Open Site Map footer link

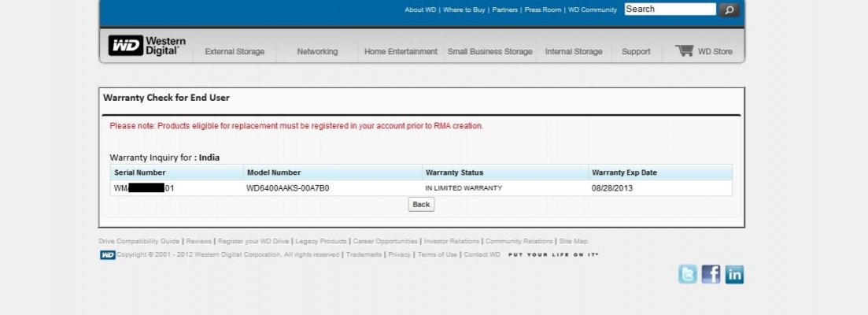pyautogui.click(x=574, y=242)
